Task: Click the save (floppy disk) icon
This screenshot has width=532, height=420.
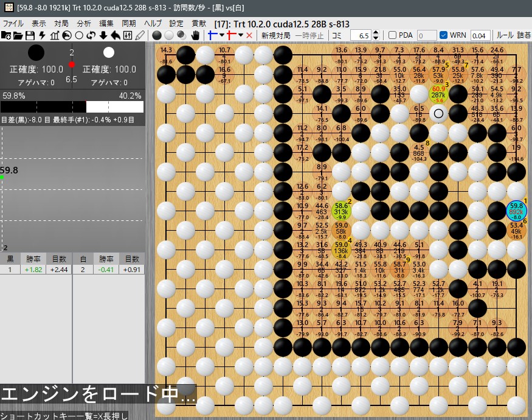Action: tap(30, 35)
